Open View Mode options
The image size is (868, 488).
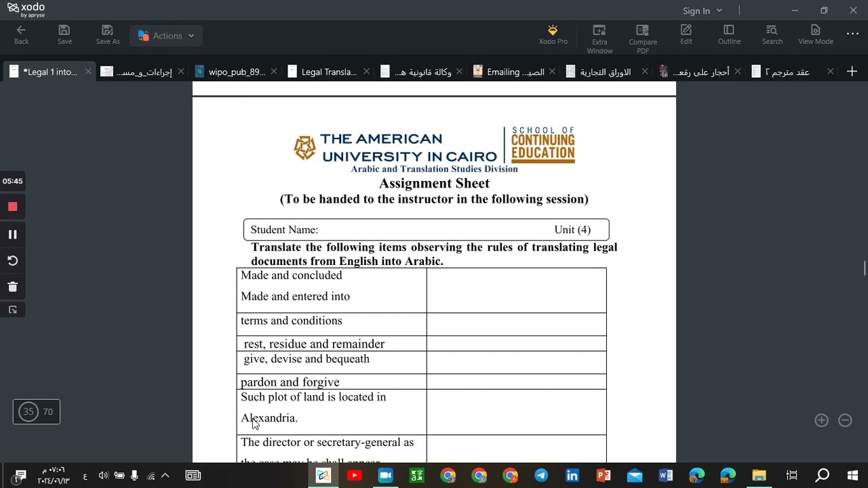point(815,35)
